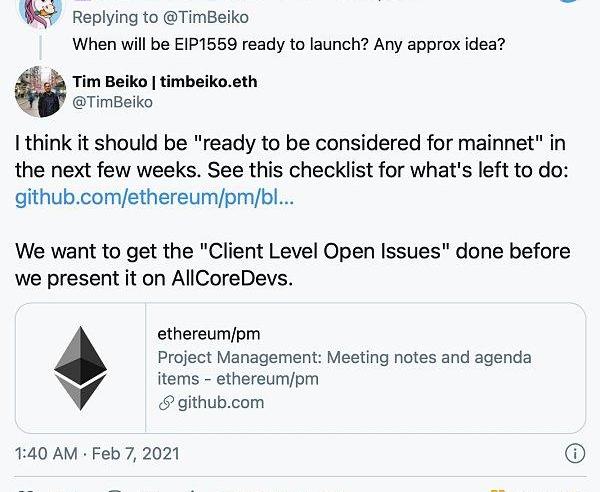Click the @TimBeiko handle under the name
Viewport: 600px width, 492px height.
click(113, 101)
